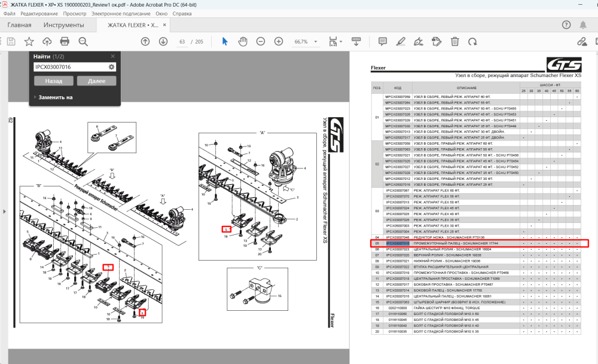This screenshot has width=598, height=364.
Task: Add a sticky note comment
Action: click(x=383, y=42)
